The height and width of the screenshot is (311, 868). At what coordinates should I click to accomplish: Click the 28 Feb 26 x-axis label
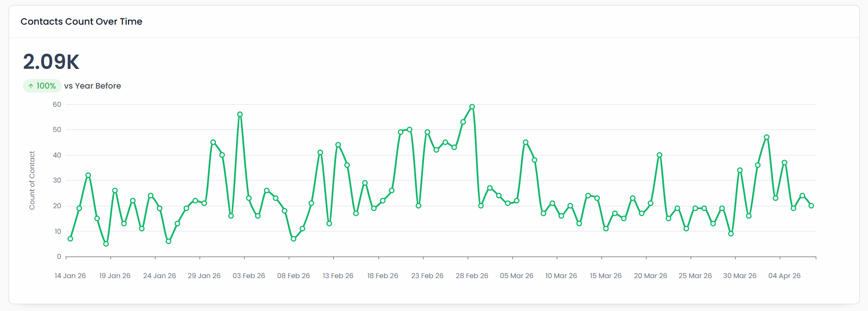point(472,276)
